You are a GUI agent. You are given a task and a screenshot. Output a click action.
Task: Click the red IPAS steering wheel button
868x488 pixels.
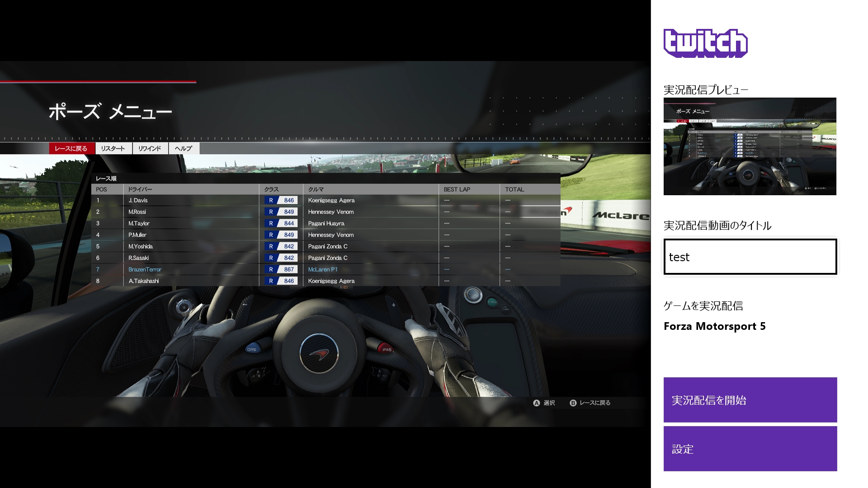pos(387,349)
